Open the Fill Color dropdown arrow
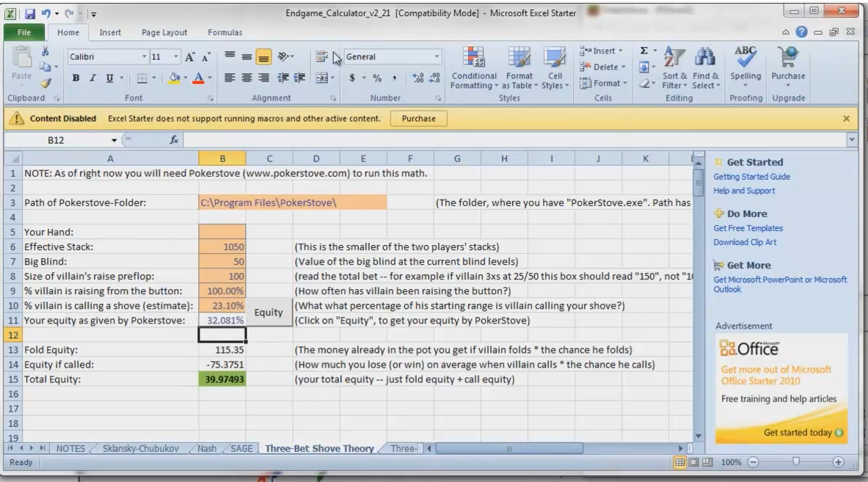This screenshot has height=482, width=868. click(185, 78)
